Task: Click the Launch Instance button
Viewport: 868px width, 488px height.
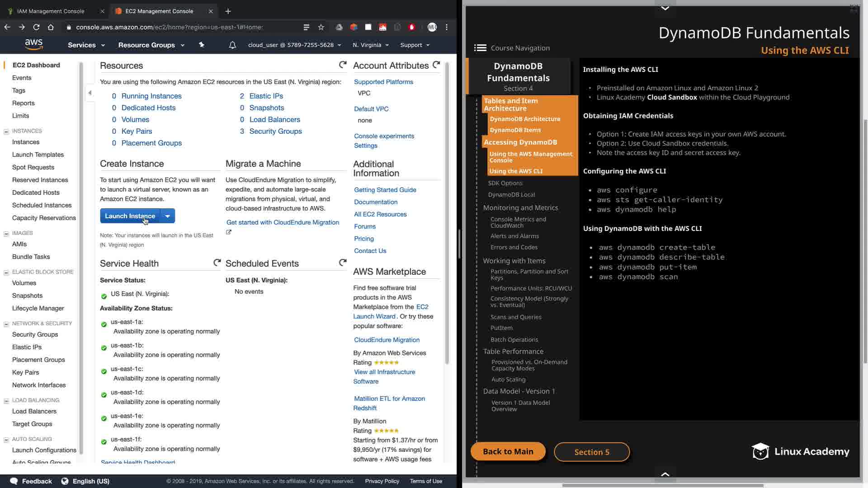Action: pos(130,216)
